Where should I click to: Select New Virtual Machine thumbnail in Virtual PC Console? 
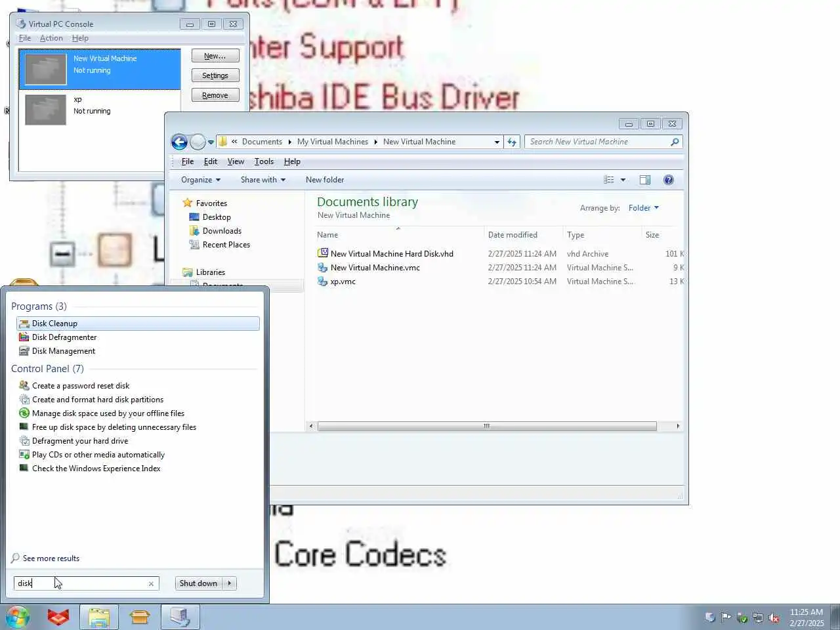click(x=46, y=68)
